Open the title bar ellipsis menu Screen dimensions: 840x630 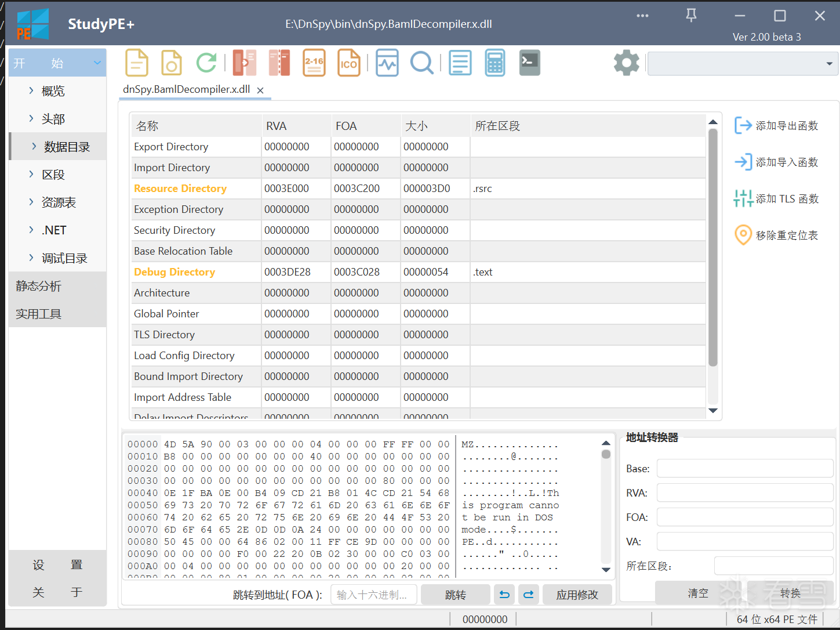[x=642, y=16]
